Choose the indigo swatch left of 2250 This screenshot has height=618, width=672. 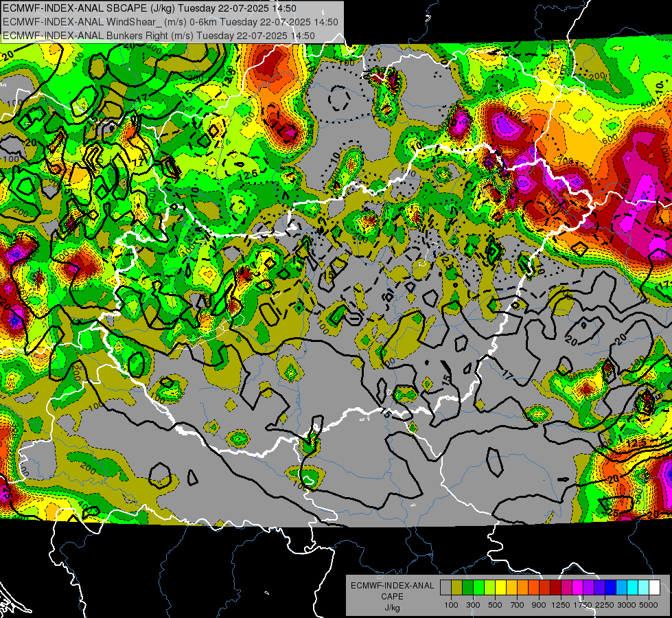click(x=599, y=587)
